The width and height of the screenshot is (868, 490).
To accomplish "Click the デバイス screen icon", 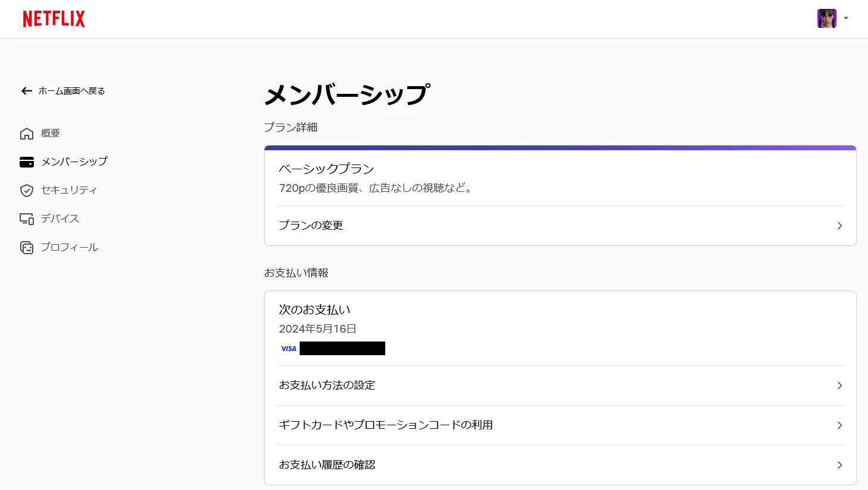I will pyautogui.click(x=27, y=219).
